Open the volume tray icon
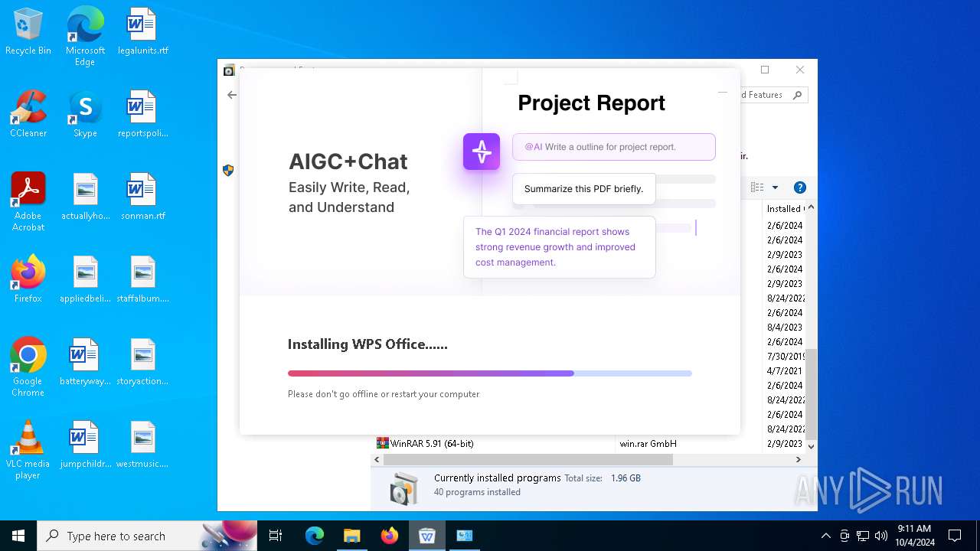This screenshot has width=980, height=551. (x=880, y=536)
